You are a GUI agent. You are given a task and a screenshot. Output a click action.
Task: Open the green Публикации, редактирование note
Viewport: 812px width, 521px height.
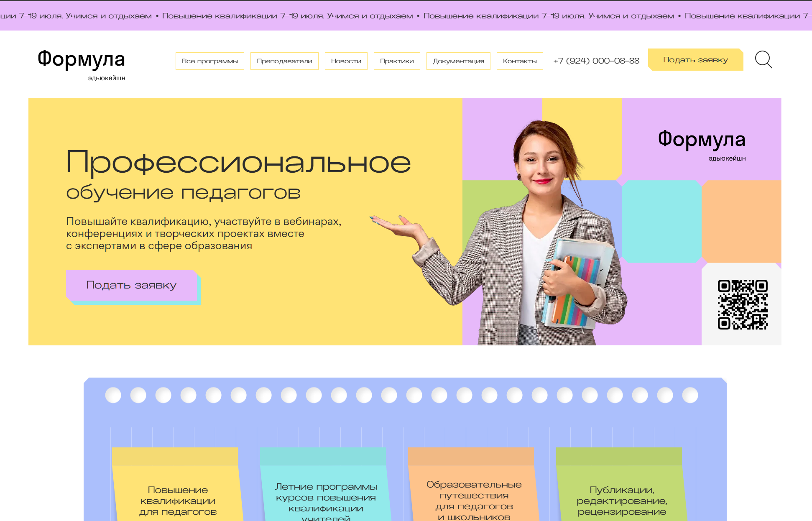(621, 500)
